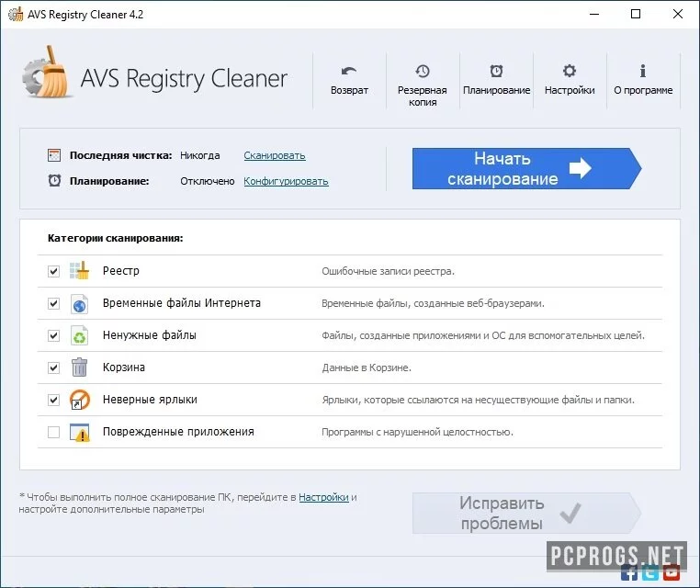Click the calendar icon beside Последняя чистка
This screenshot has height=588, width=700.
pos(54,155)
